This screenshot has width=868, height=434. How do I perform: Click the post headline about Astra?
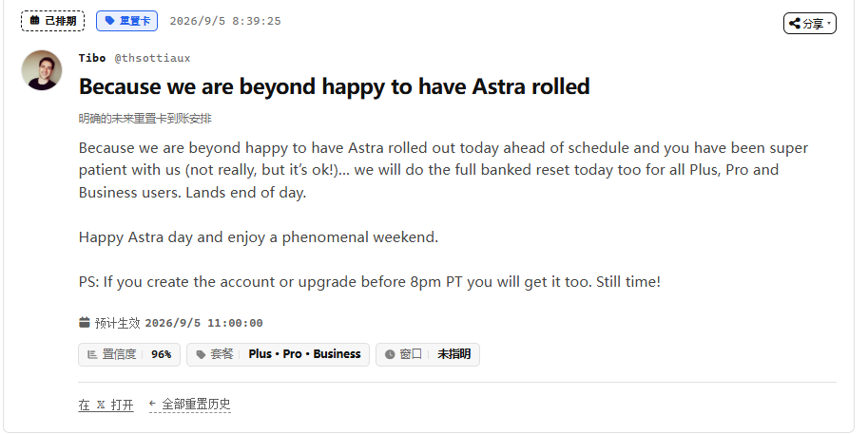(x=335, y=86)
